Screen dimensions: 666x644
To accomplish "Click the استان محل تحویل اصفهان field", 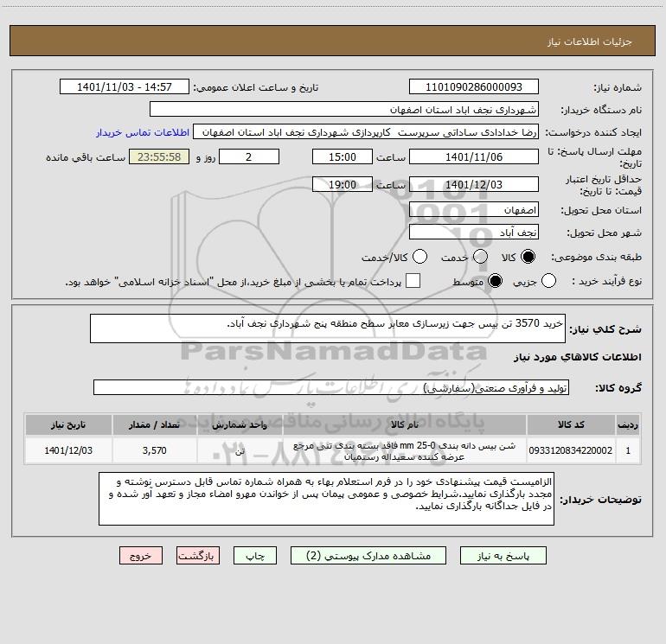I will pyautogui.click(x=474, y=210).
